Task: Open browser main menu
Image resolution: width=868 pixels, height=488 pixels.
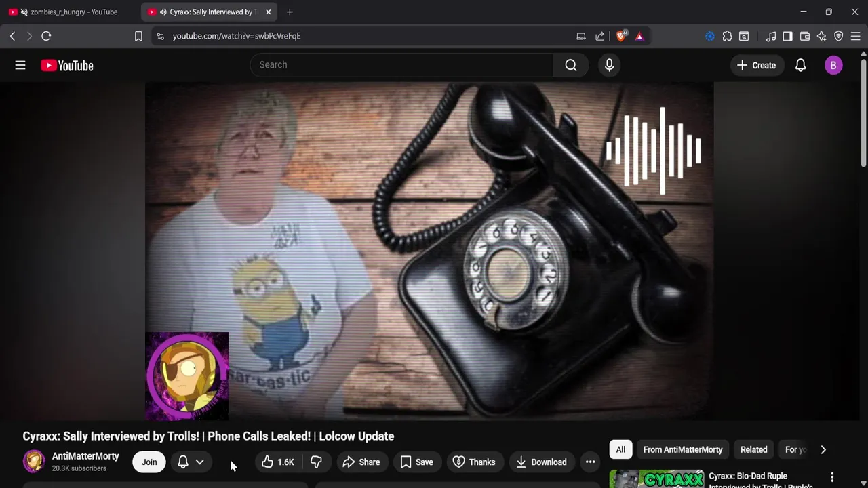Action: pyautogui.click(x=855, y=36)
